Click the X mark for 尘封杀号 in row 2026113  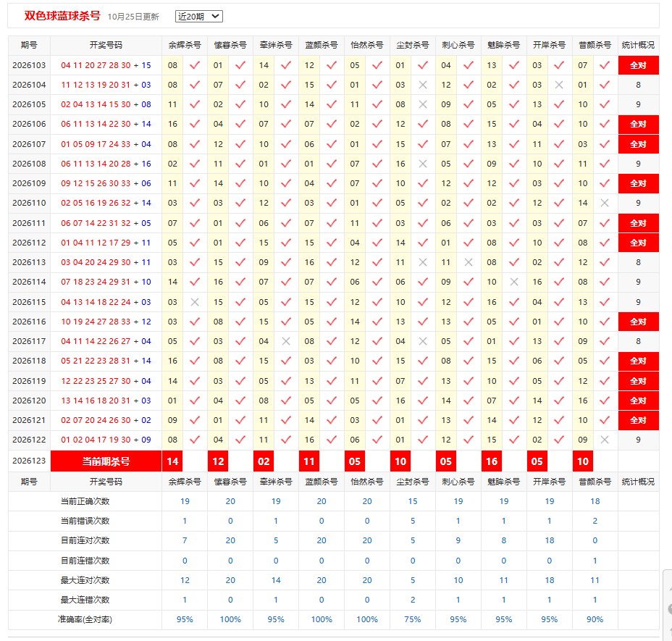pos(423,262)
